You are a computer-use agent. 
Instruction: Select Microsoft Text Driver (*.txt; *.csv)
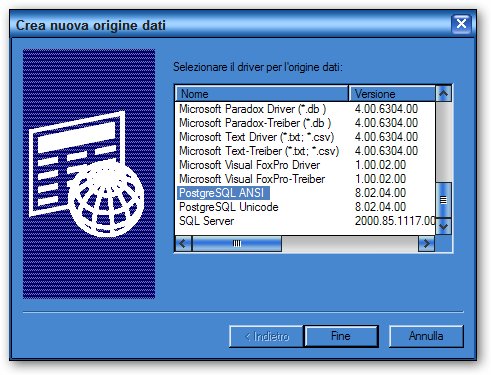[x=256, y=137]
